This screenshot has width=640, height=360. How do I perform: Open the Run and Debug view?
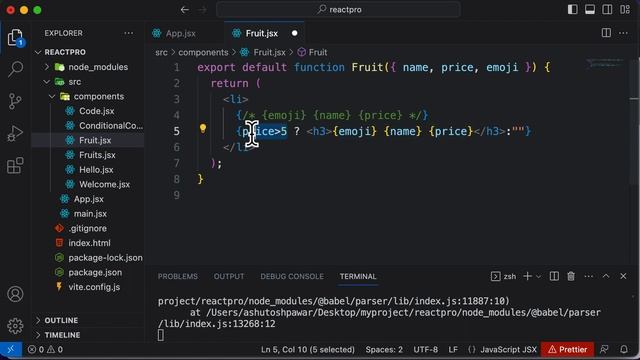tap(15, 133)
